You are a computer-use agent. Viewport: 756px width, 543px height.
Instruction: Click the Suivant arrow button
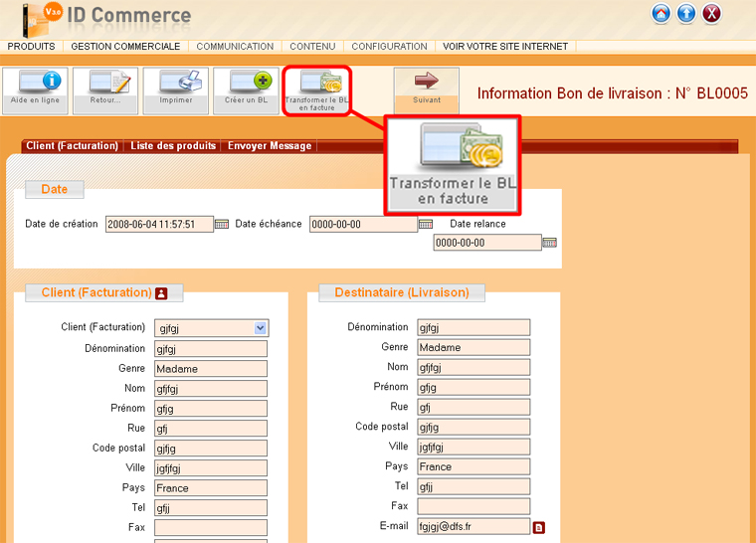pyautogui.click(x=427, y=90)
